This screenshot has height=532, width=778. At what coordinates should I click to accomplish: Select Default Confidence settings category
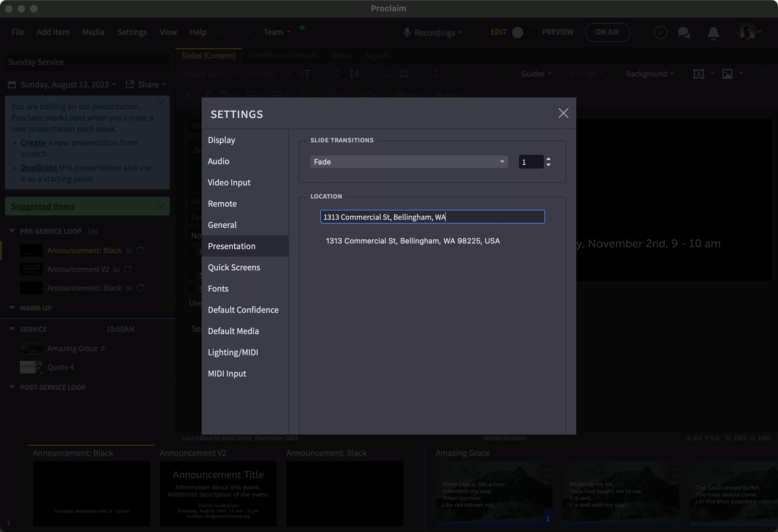pyautogui.click(x=245, y=310)
